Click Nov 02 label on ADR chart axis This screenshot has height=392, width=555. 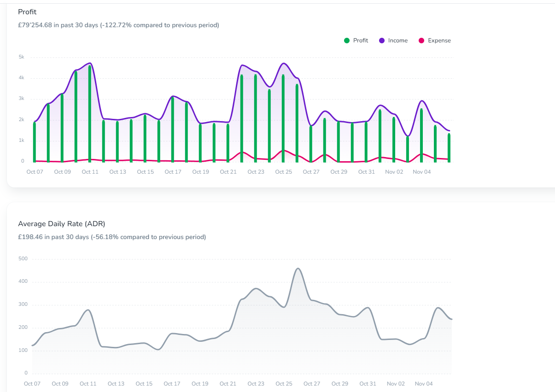tap(396, 384)
